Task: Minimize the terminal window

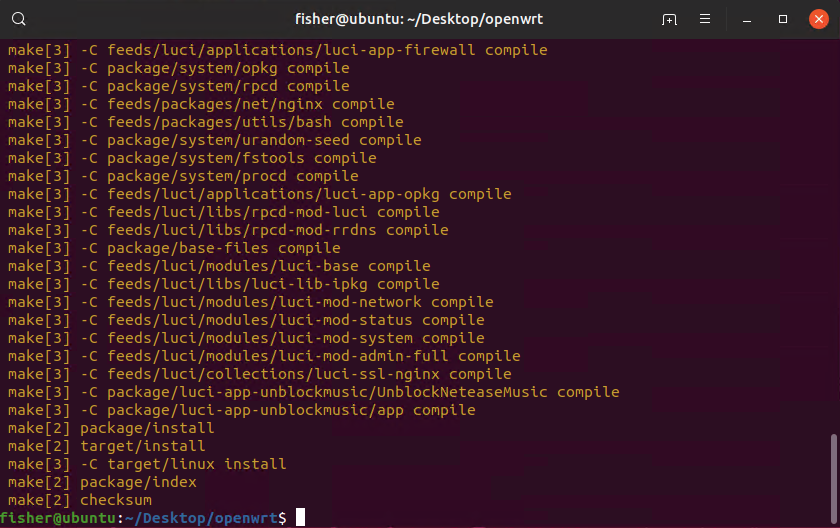Action: pyautogui.click(x=747, y=19)
